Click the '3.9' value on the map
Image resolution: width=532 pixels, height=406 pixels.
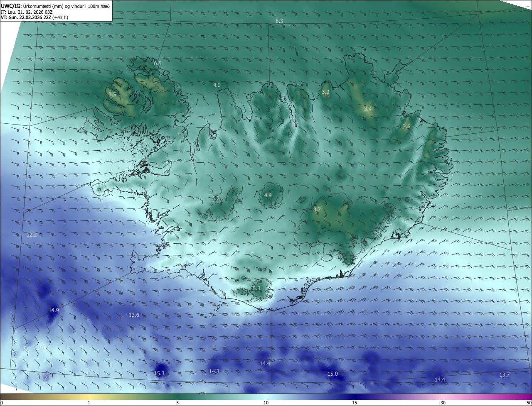point(325,92)
